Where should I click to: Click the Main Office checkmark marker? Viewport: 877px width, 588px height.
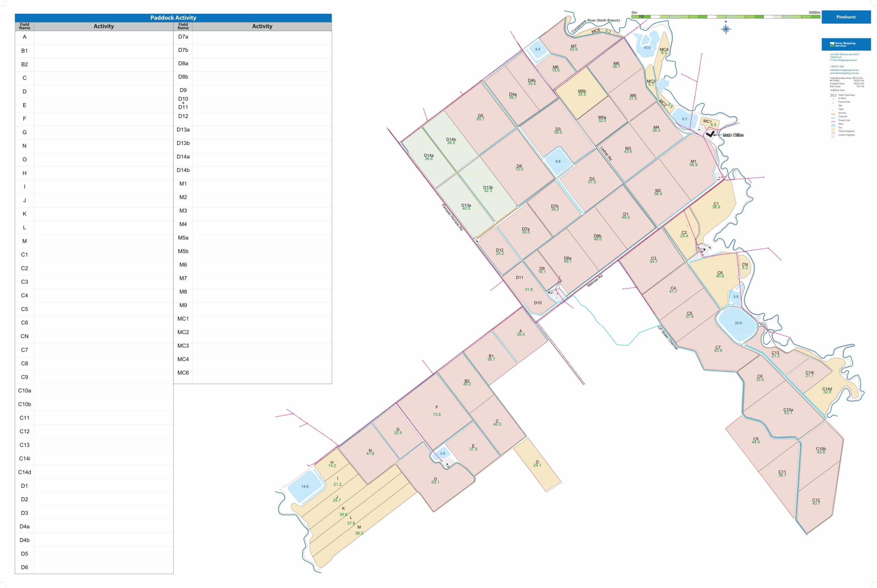[710, 133]
